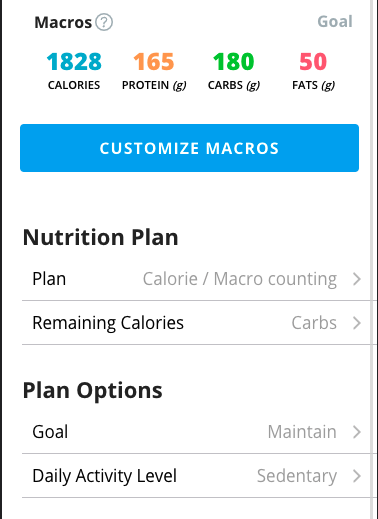This screenshot has width=378, height=519.
Task: Open the Remaining Calories menu row label
Action: pyautogui.click(x=108, y=323)
